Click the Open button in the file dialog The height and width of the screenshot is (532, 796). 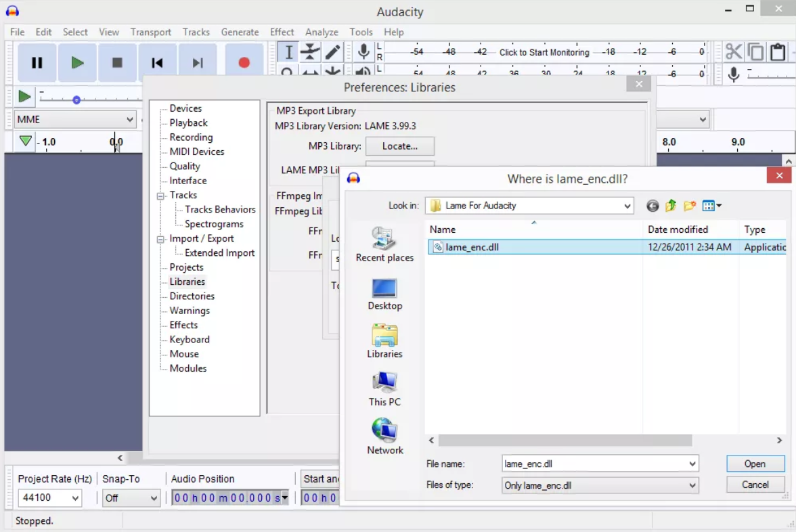click(755, 464)
